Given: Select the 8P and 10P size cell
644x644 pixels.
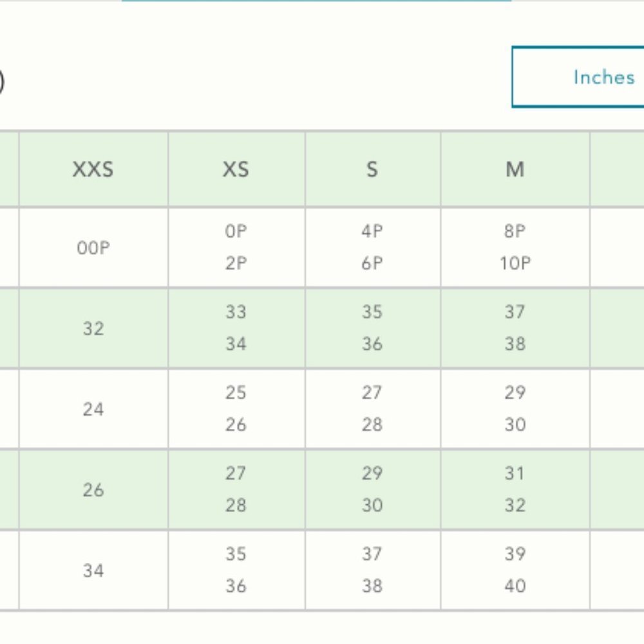Looking at the screenshot, I should [x=515, y=247].
